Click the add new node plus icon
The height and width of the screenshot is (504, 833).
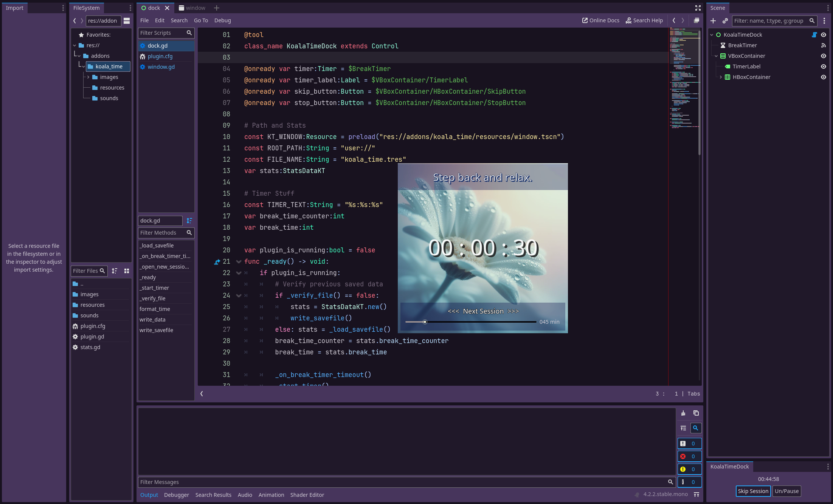pyautogui.click(x=713, y=21)
